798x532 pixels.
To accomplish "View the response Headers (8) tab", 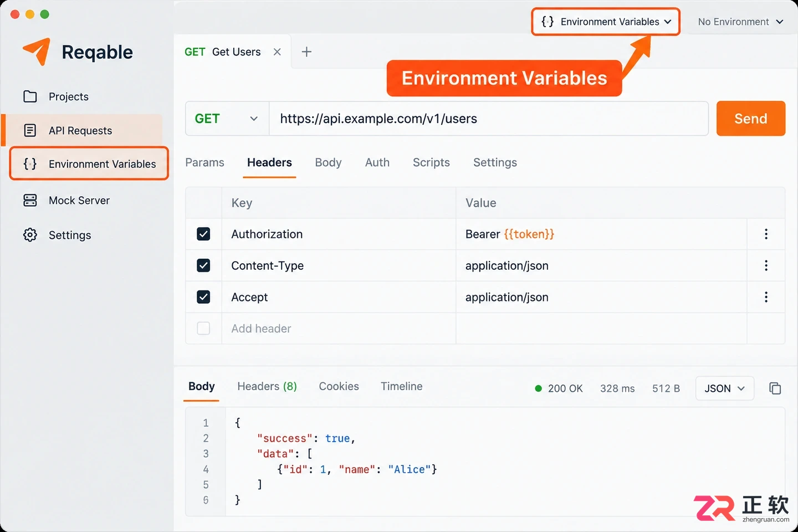I will (x=267, y=386).
